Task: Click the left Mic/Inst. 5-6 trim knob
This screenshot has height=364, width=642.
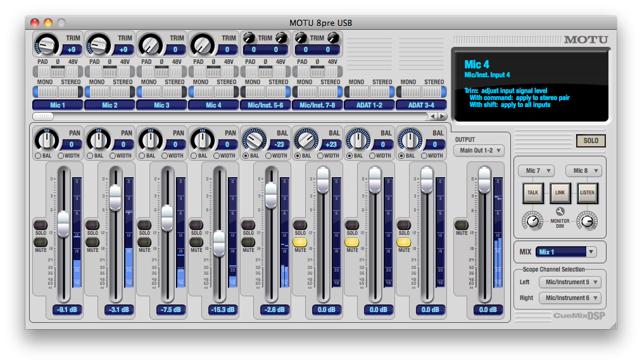Action: pos(249,38)
